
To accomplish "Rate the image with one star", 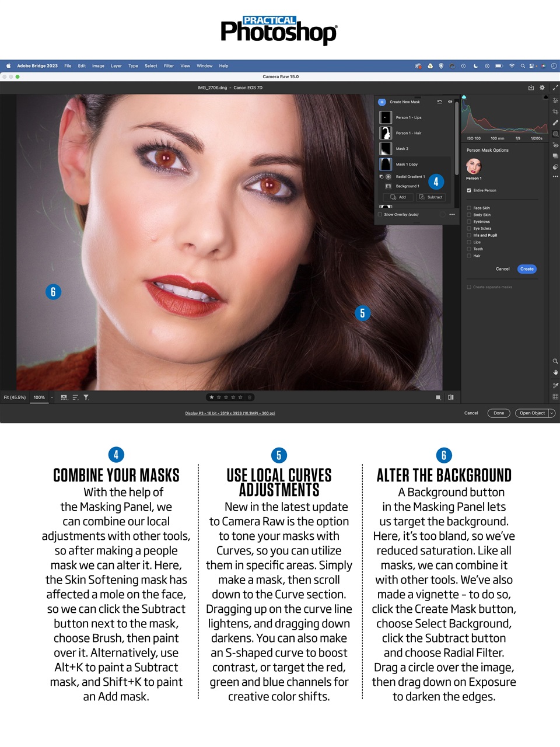I will (x=211, y=396).
